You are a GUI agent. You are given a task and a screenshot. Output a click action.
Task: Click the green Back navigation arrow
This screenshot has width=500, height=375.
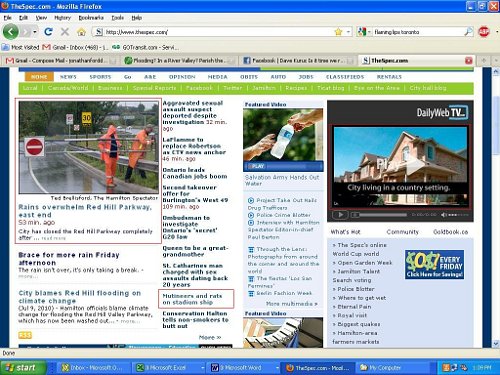(x=11, y=32)
